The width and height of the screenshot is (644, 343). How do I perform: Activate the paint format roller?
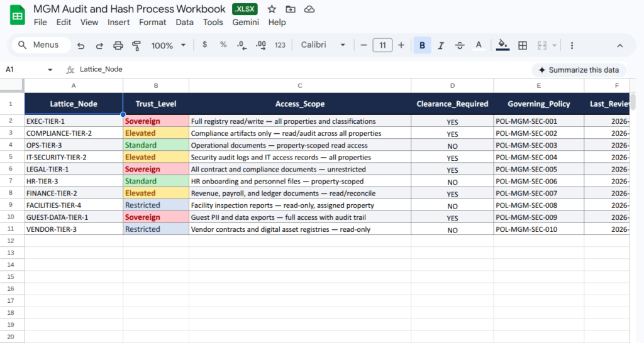[x=136, y=45]
